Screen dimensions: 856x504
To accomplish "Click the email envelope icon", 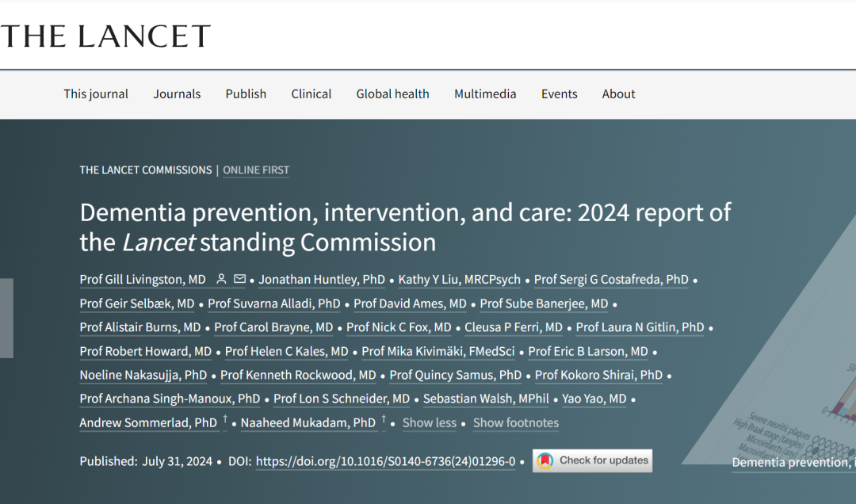I will coord(239,279).
